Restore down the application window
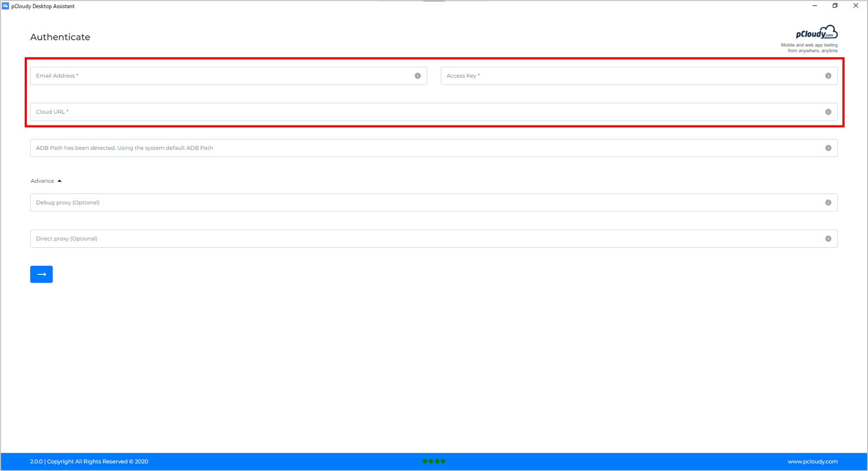868x471 pixels. [835, 6]
